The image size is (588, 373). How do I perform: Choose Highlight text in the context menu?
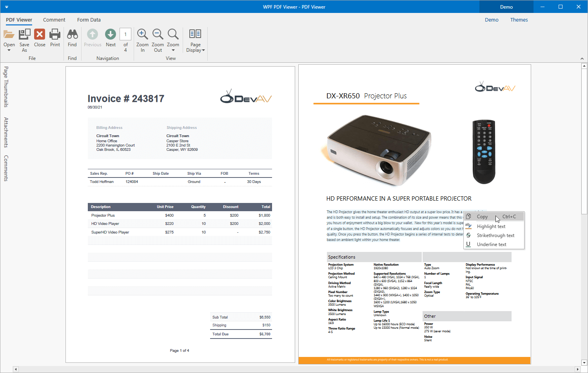click(x=491, y=226)
